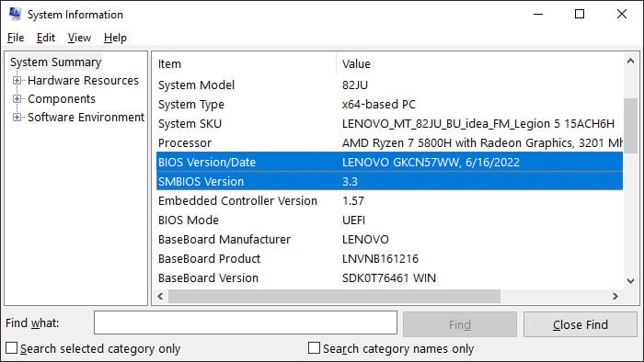The width and height of the screenshot is (644, 362).
Task: Click the scroll up arrow in list
Action: (630, 62)
